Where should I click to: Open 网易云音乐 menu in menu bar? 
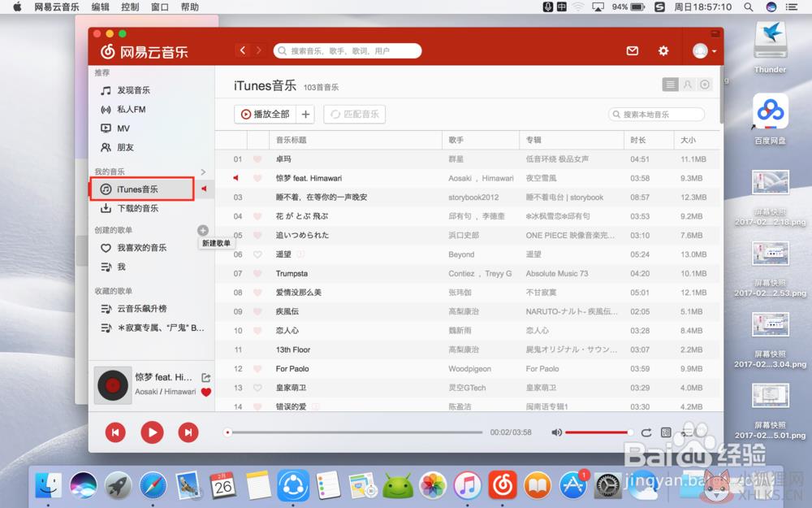pyautogui.click(x=57, y=7)
